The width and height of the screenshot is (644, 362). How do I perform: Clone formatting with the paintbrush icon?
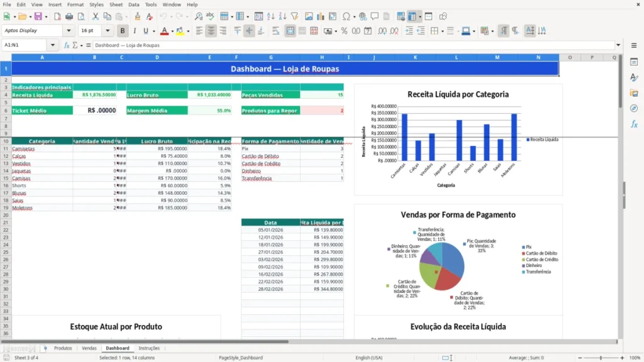(138, 16)
